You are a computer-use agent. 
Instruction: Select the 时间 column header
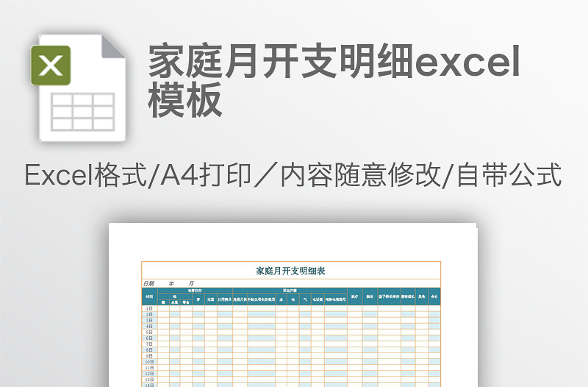point(149,296)
